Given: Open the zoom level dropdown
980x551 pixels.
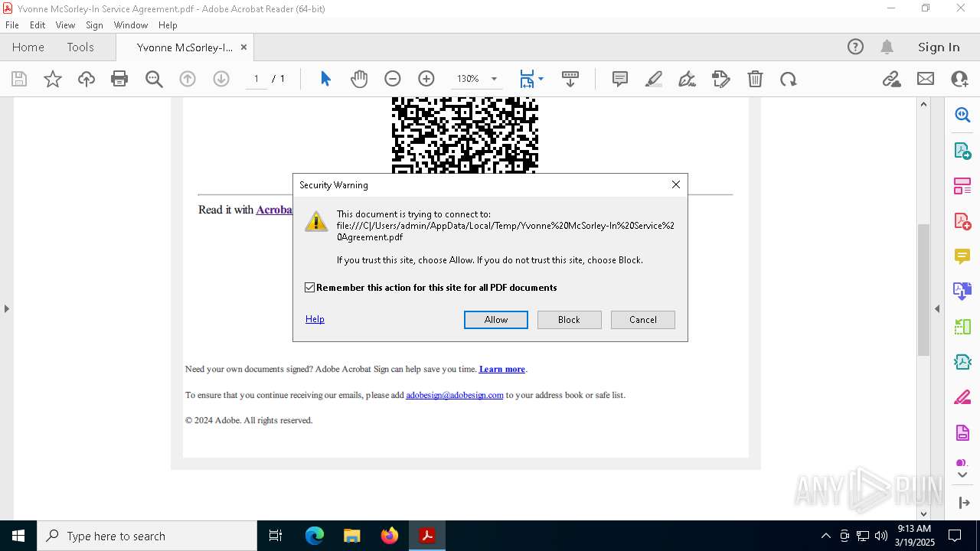Looking at the screenshot, I should point(494,79).
